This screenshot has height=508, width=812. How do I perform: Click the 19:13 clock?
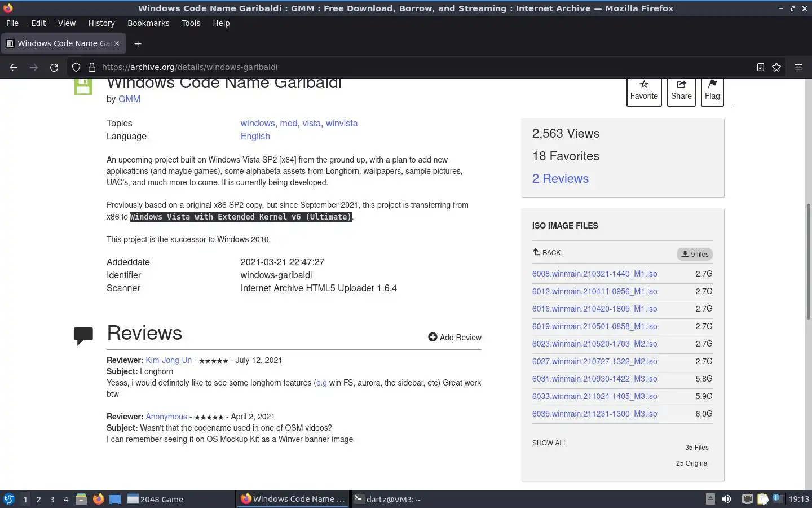[798, 499]
